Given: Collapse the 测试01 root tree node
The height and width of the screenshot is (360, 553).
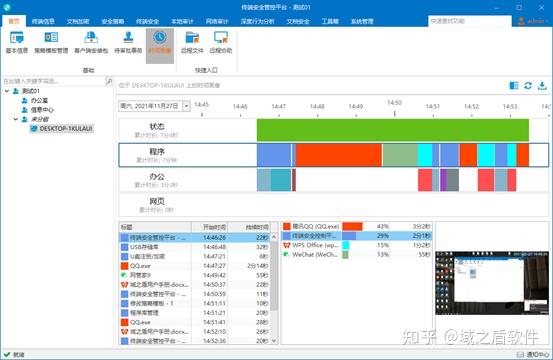Looking at the screenshot, I should pyautogui.click(x=7, y=91).
